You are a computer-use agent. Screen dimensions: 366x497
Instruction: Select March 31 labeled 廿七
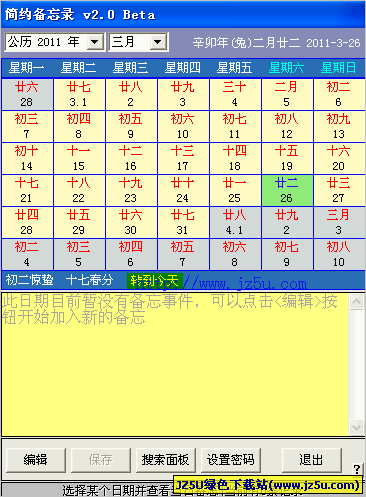[183, 222]
